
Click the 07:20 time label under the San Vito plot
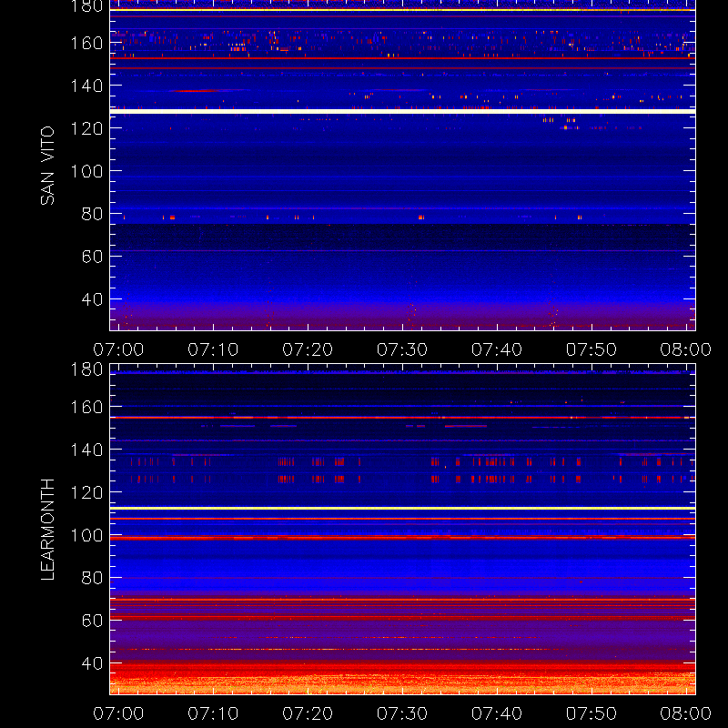[308, 349]
